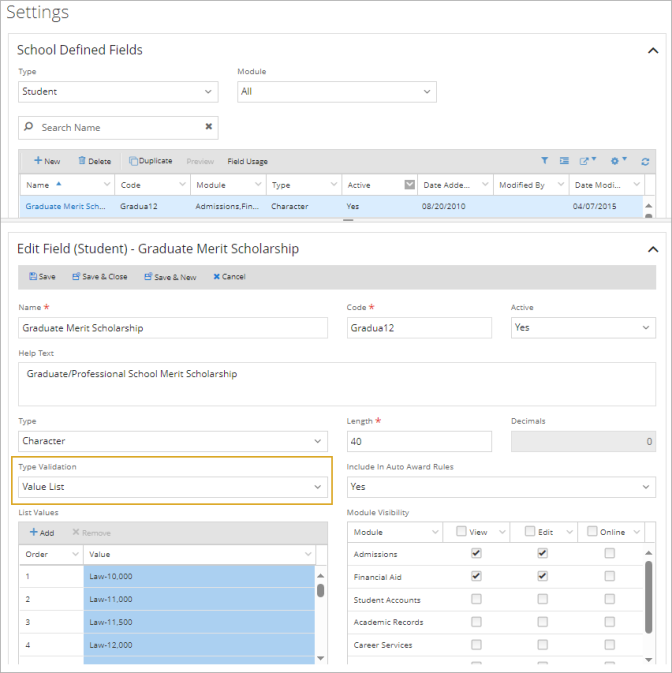Click the magnifier search icon
672x673 pixels.
pos(28,126)
